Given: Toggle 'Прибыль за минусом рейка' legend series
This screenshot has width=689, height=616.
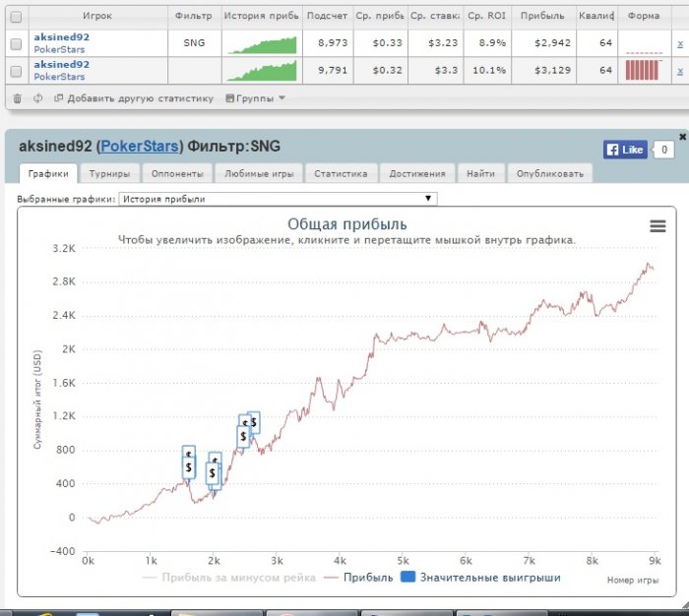Looking at the screenshot, I should (x=228, y=578).
